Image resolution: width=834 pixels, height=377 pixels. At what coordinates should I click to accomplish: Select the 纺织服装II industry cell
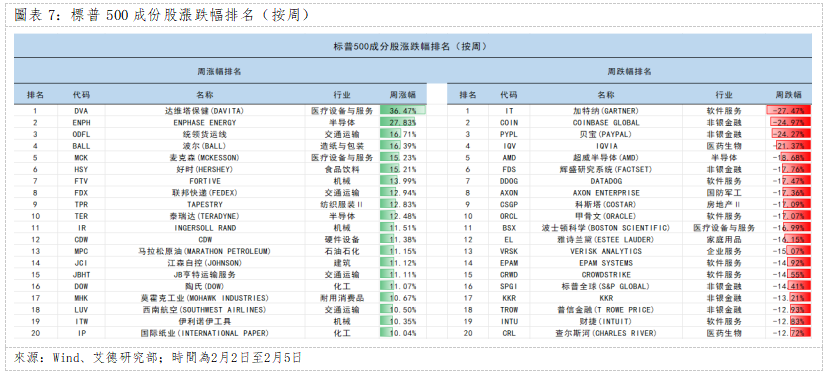(x=342, y=205)
